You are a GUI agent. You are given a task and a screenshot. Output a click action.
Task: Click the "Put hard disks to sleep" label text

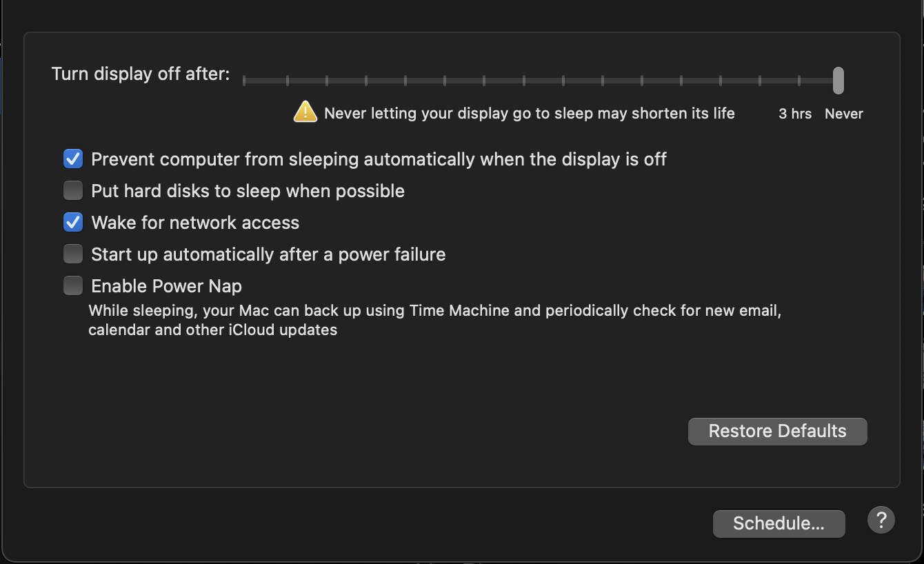248,191
